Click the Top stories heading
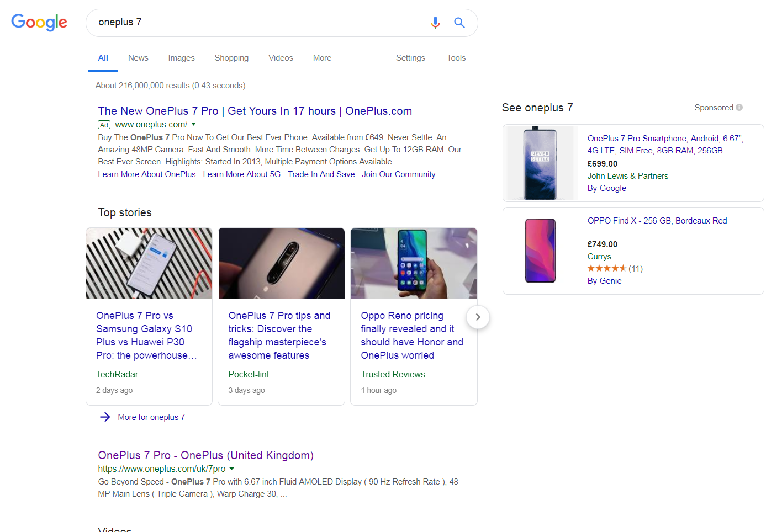Image resolution: width=782 pixels, height=532 pixels. tap(125, 212)
